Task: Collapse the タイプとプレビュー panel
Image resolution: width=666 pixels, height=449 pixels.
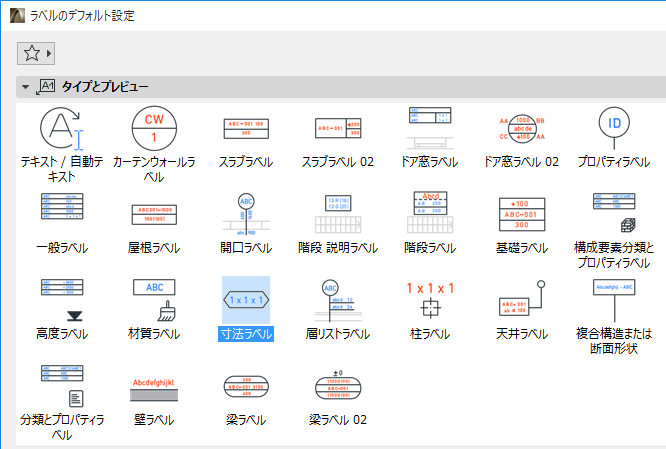Action: tap(26, 87)
